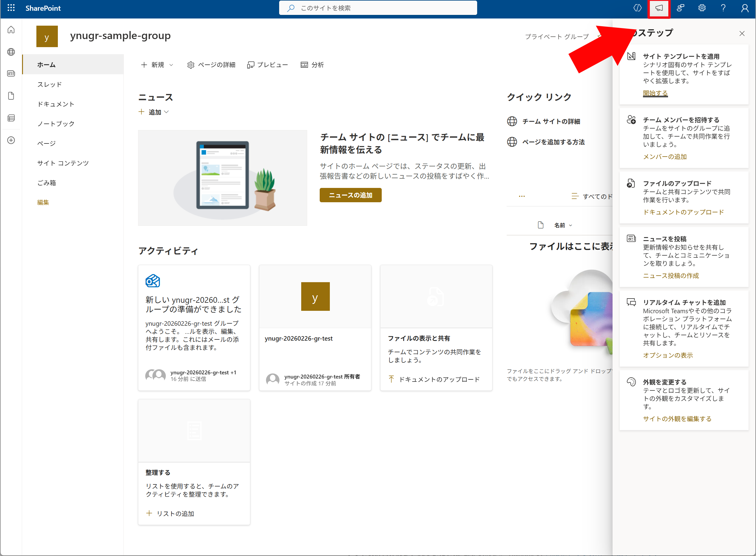Open the My sites globe icon in left rail

(x=11, y=52)
